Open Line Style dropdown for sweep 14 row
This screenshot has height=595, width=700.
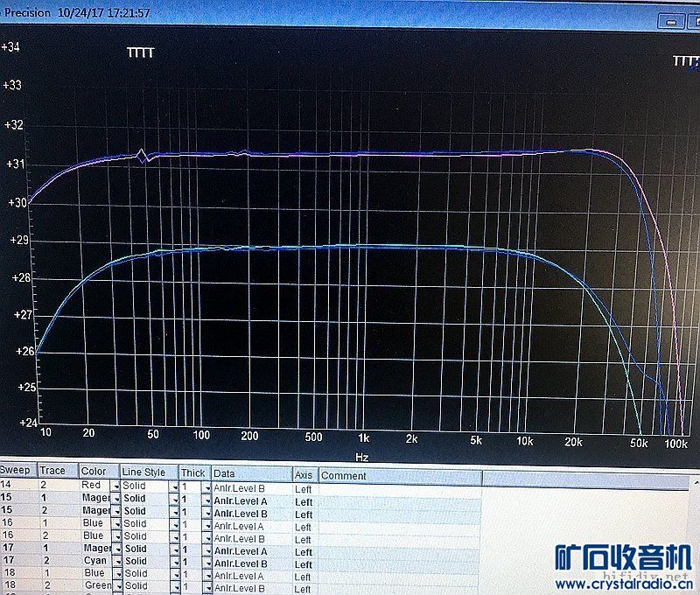174,486
